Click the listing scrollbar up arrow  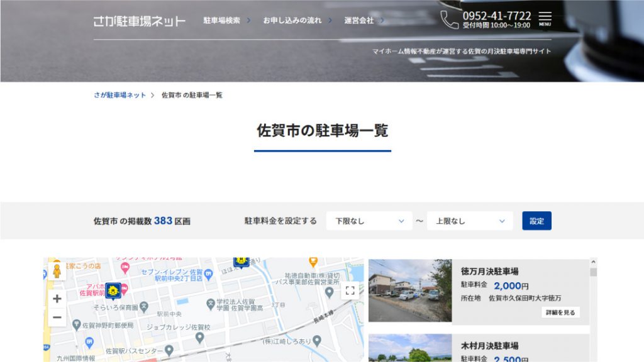[x=593, y=262]
